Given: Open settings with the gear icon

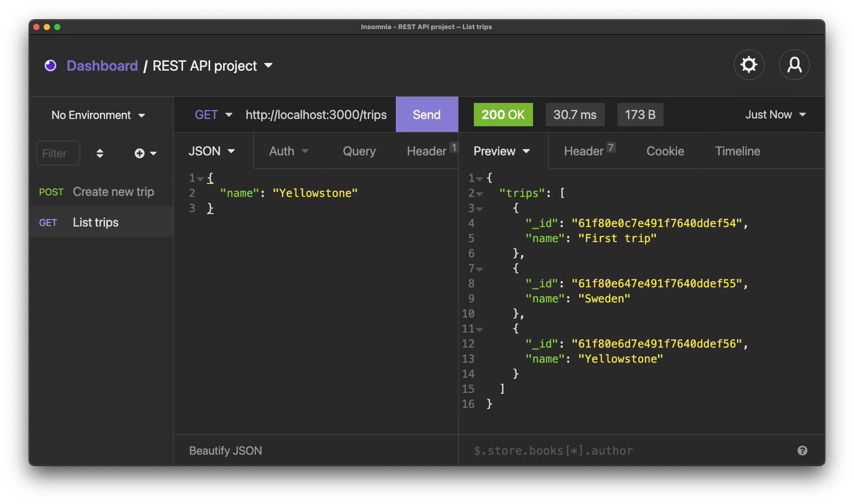Looking at the screenshot, I should tap(748, 65).
